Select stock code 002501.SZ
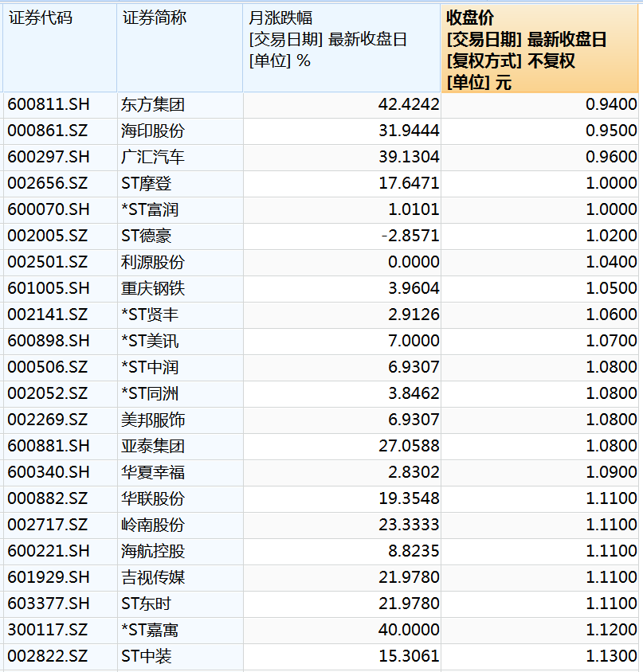 pos(60,262)
